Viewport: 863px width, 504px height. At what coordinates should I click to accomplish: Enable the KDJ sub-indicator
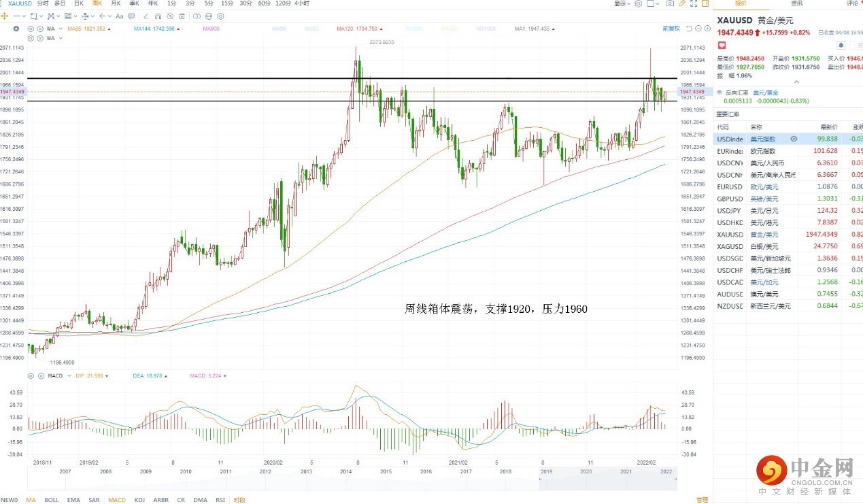139,500
